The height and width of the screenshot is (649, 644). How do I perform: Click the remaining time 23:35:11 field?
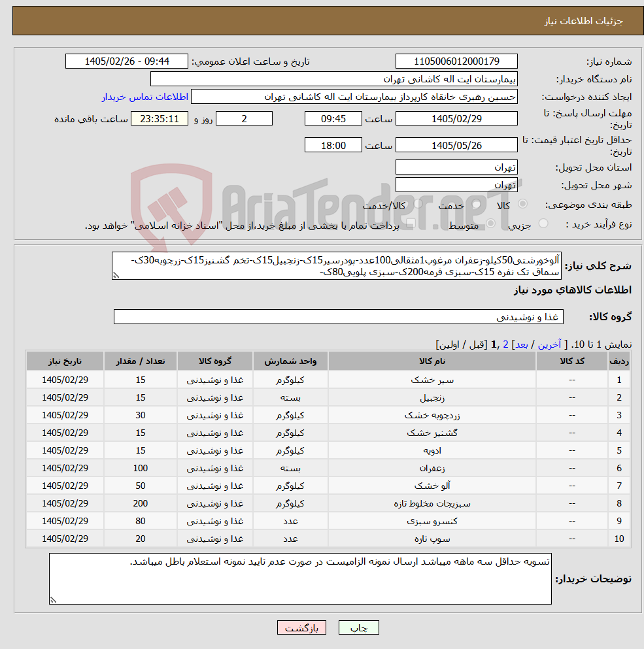pos(160,118)
